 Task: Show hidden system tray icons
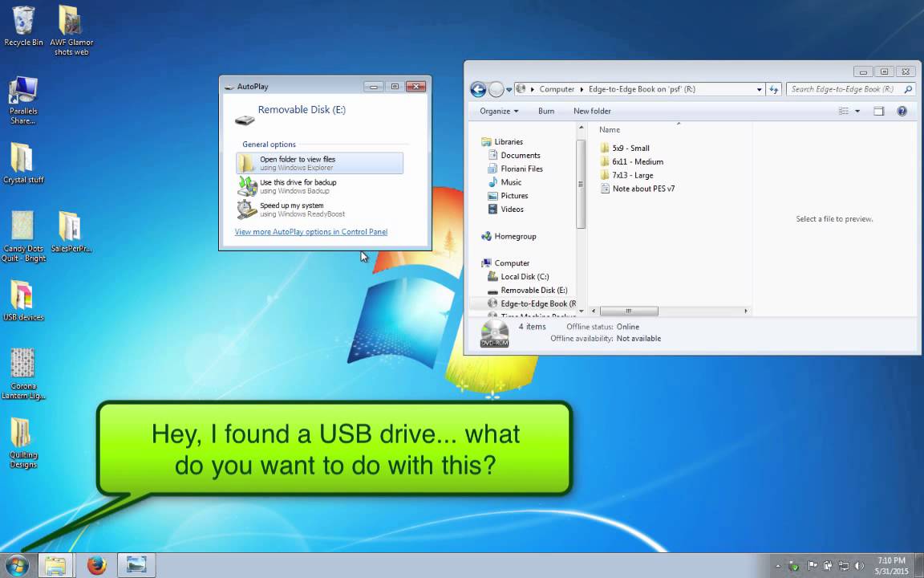pyautogui.click(x=778, y=566)
